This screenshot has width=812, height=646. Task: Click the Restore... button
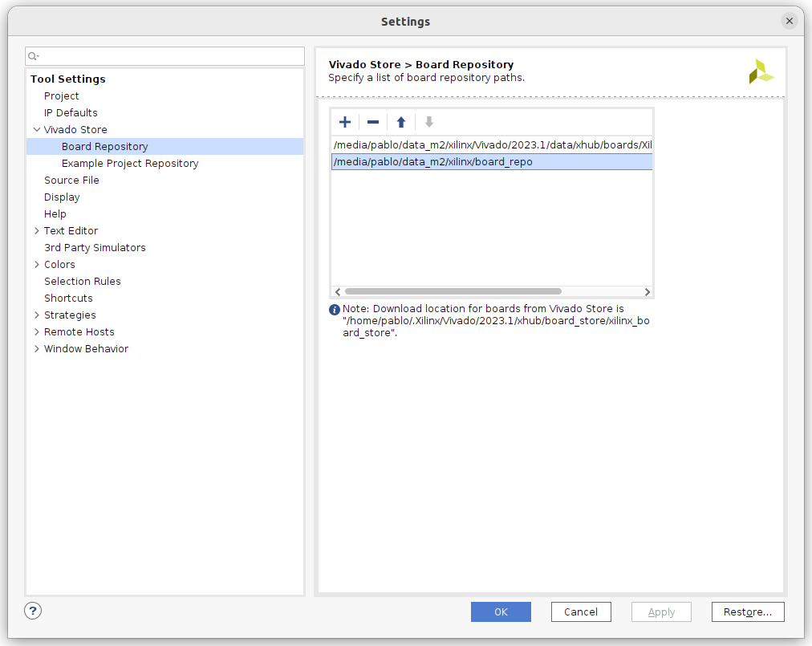coord(747,612)
